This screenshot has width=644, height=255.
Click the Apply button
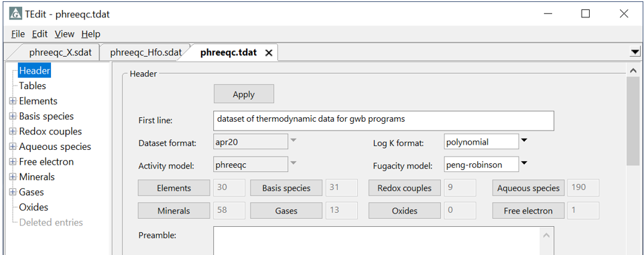click(243, 94)
